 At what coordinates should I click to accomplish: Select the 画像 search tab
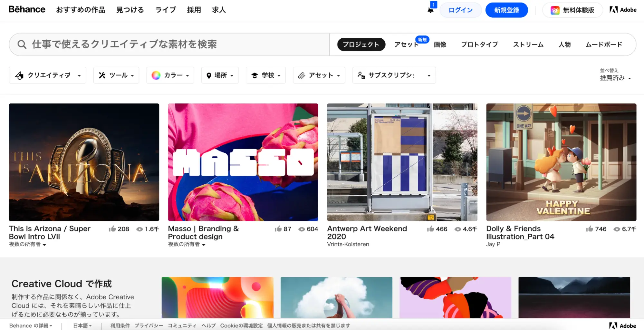(440, 44)
